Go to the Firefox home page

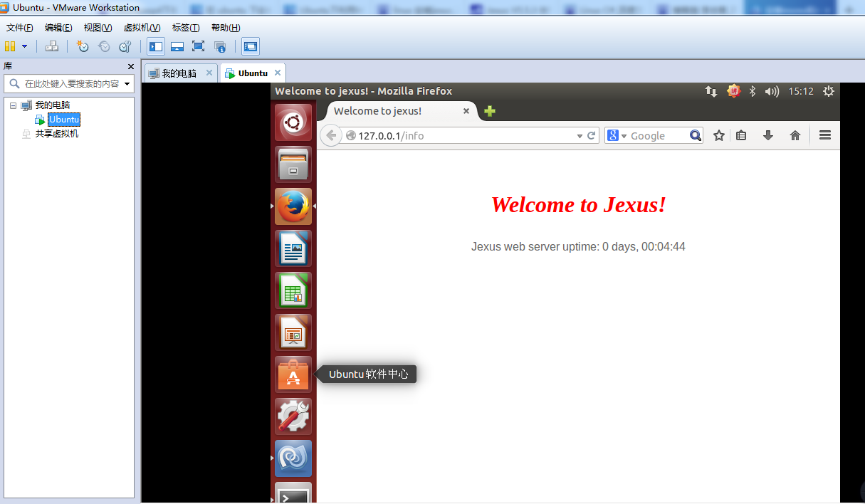click(795, 135)
